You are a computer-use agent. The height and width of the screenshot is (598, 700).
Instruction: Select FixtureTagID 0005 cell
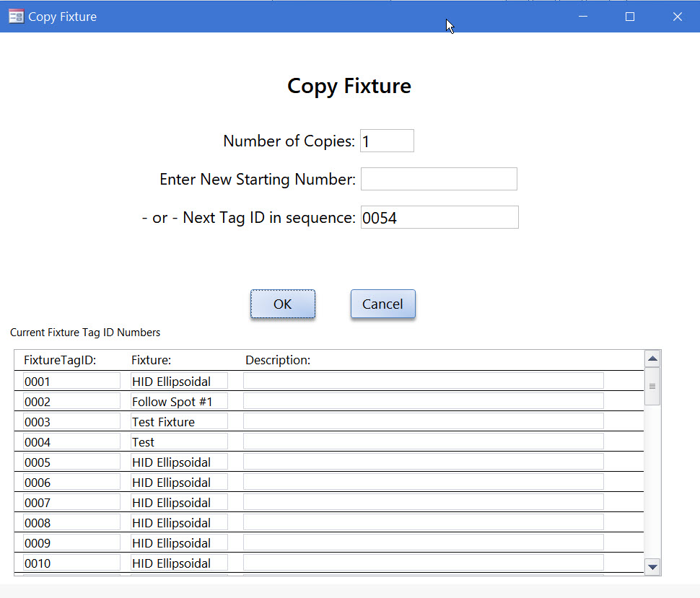(x=71, y=462)
